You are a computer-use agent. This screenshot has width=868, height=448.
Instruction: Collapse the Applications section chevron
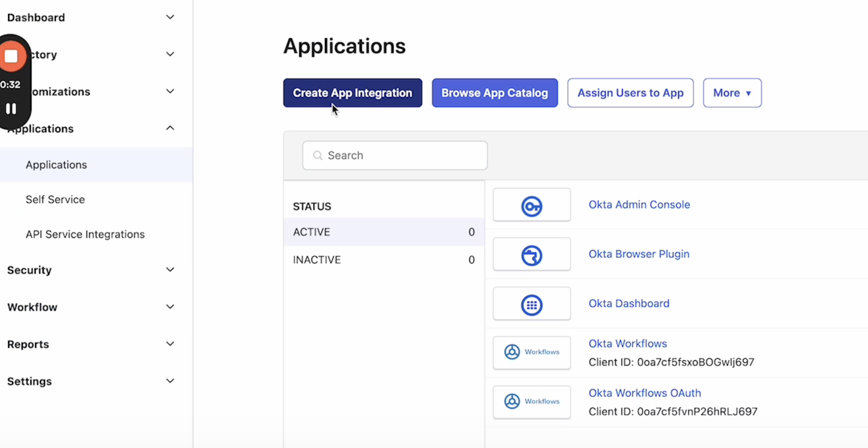(x=170, y=128)
